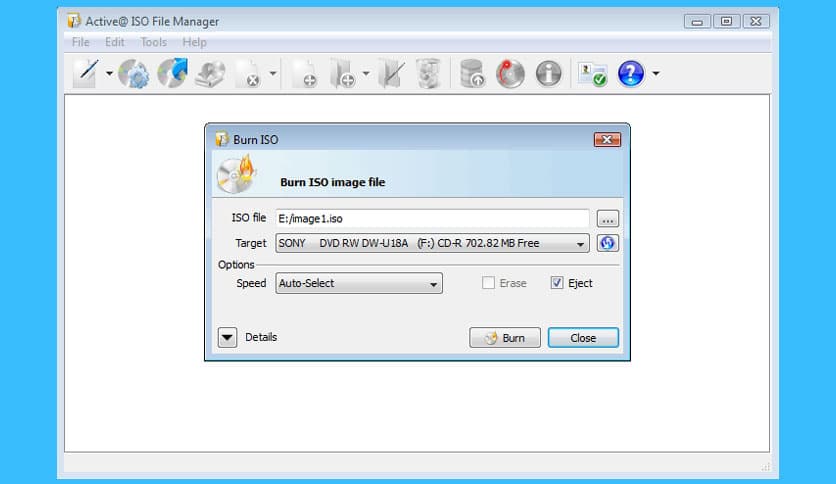This screenshot has height=484, width=836.
Task: Click the blue question mark help icon
Action: click(631, 74)
